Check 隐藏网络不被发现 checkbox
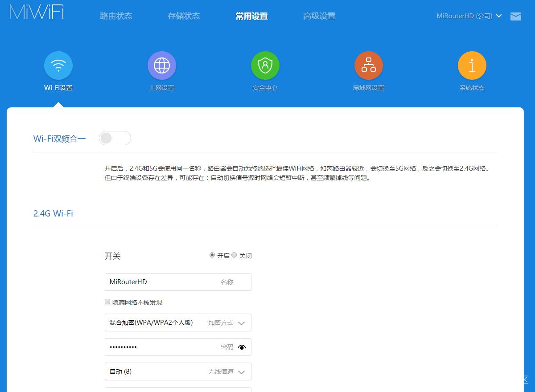The height and width of the screenshot is (392, 535). click(107, 302)
